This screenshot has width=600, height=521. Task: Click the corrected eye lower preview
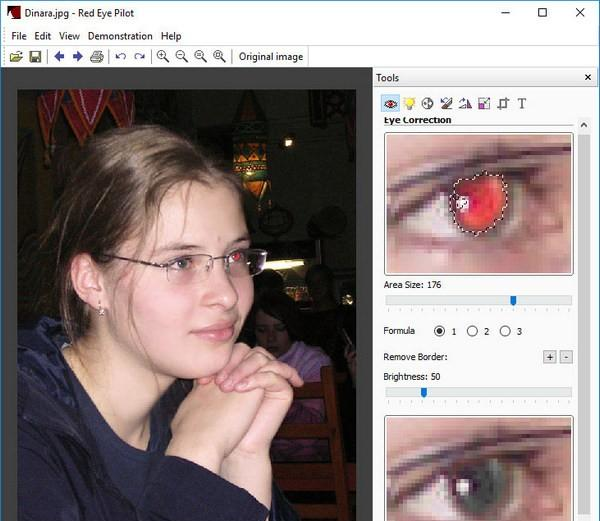pos(479,468)
